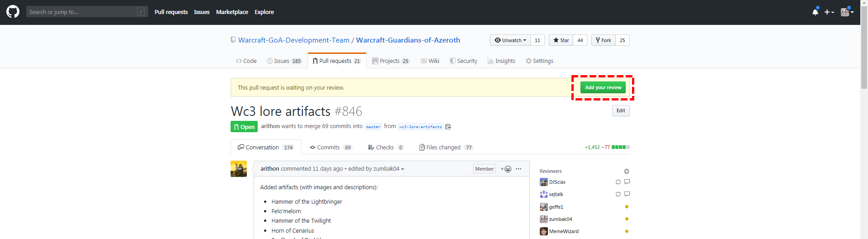View the 25 forks count
868x239 pixels.
(623, 40)
